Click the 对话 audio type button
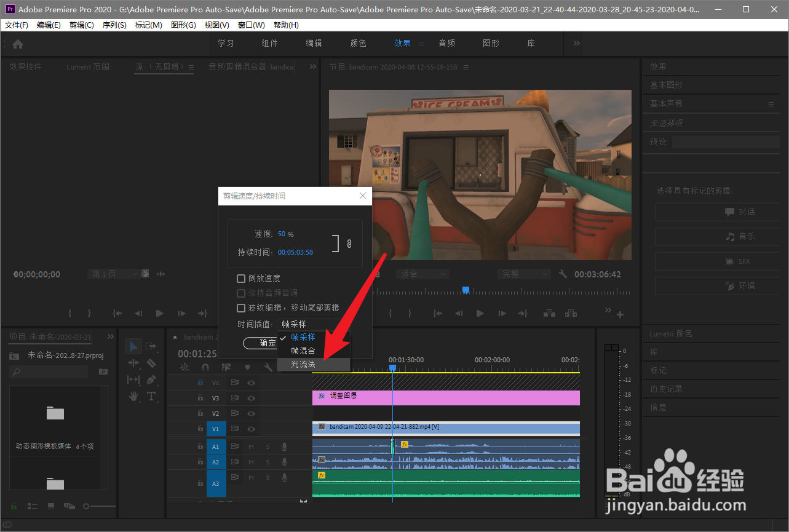The image size is (789, 532). (717, 212)
